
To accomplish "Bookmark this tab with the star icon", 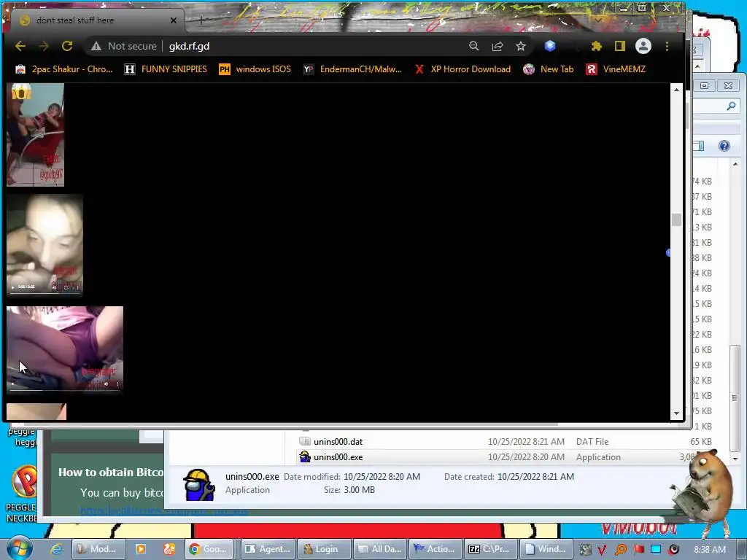I will coord(521,46).
